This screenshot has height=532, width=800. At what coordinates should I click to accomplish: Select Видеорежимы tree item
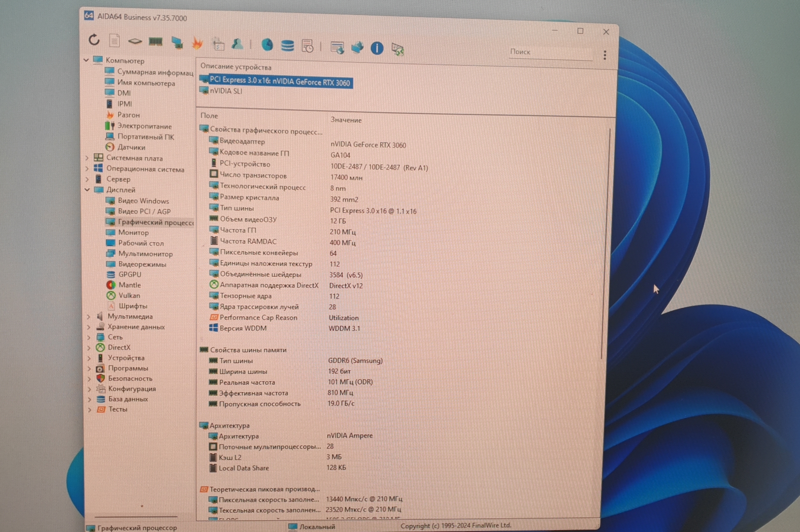point(136,264)
